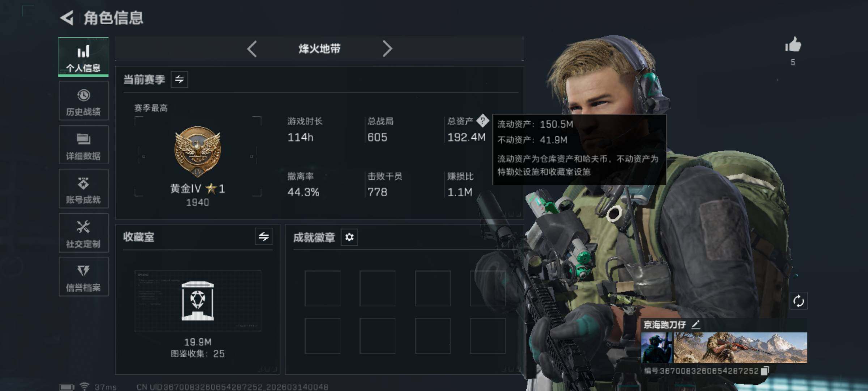This screenshot has width=868, height=391.
Task: Open the 成就徽章 gear settings
Action: [349, 237]
